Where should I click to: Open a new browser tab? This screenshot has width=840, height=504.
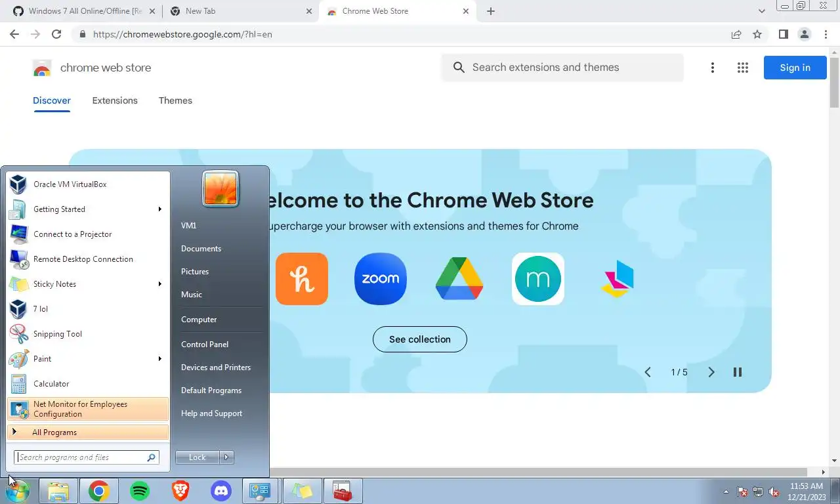[x=491, y=11]
